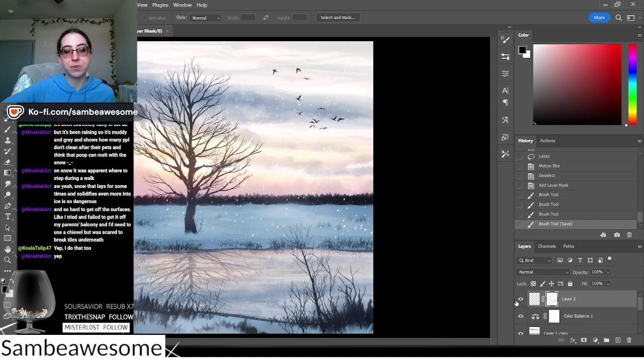The image size is (644, 362).
Task: Create a new group folder
Action: coord(606,340)
